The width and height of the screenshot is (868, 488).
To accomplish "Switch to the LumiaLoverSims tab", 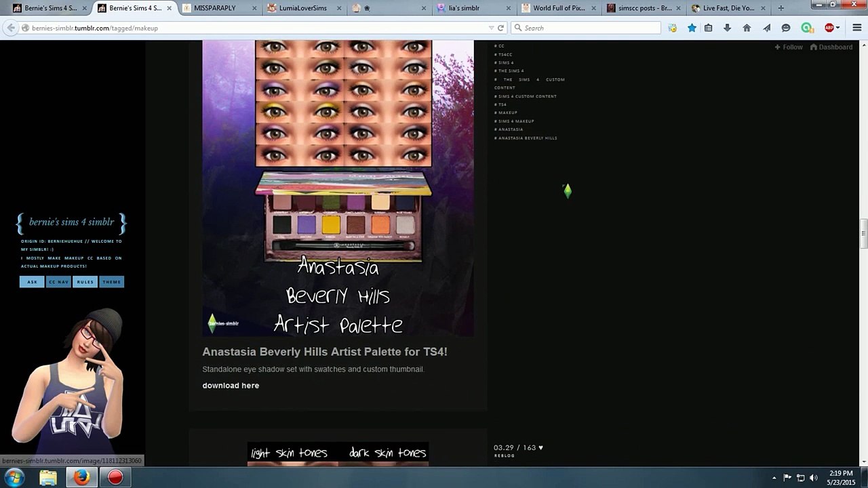I will click(303, 8).
